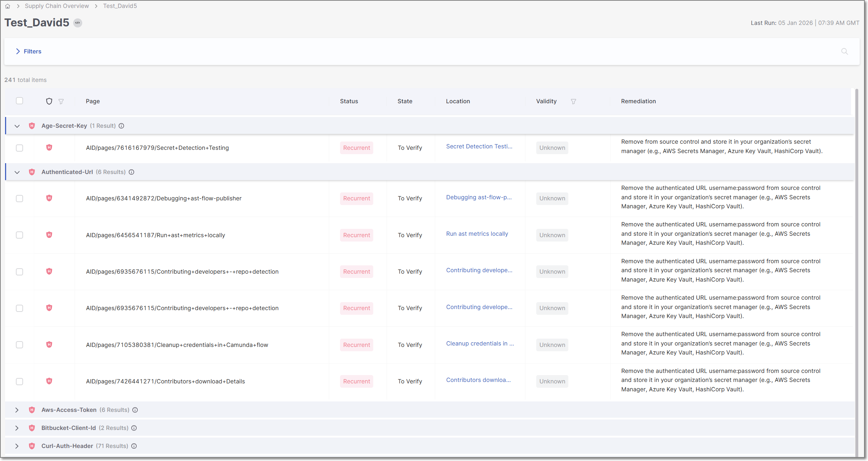The width and height of the screenshot is (868, 461).
Task: Click the shield severity column header icon
Action: pyautogui.click(x=49, y=101)
